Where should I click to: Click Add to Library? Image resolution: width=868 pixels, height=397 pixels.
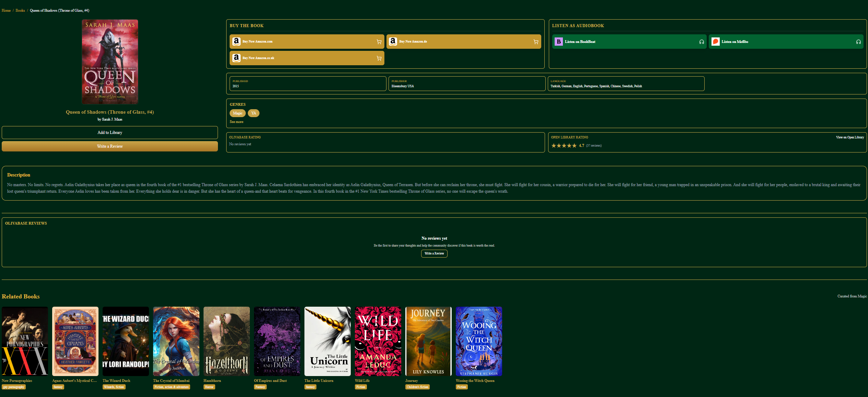[109, 132]
